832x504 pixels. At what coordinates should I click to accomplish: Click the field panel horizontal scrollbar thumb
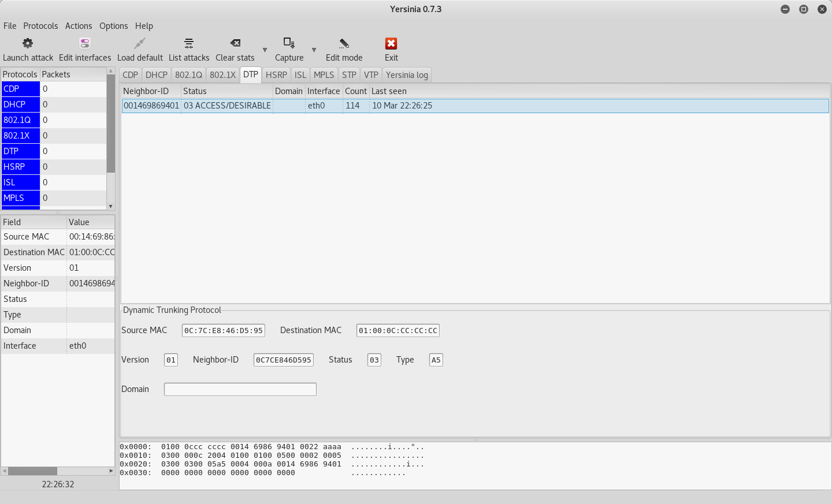[32, 471]
